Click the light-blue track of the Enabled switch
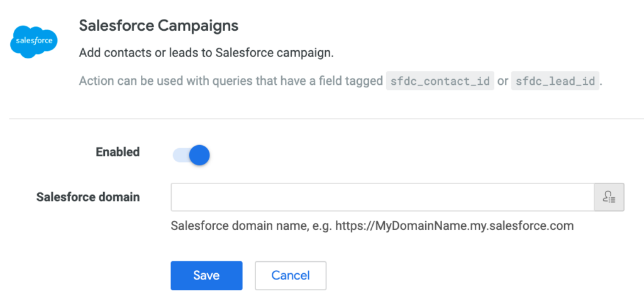The width and height of the screenshot is (644, 299). [180, 155]
